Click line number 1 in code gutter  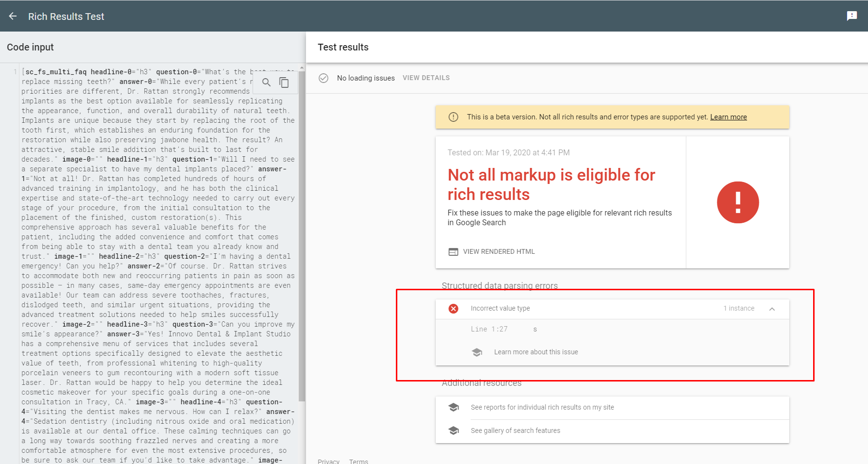pyautogui.click(x=15, y=72)
